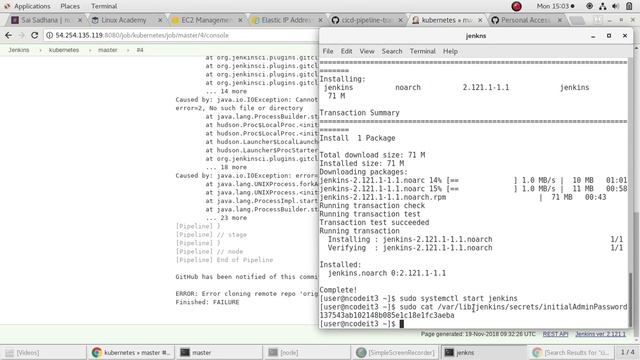Screen dimensions: 640x360
Task: Go to kubernetes breadcrumb link
Action: 64,50
